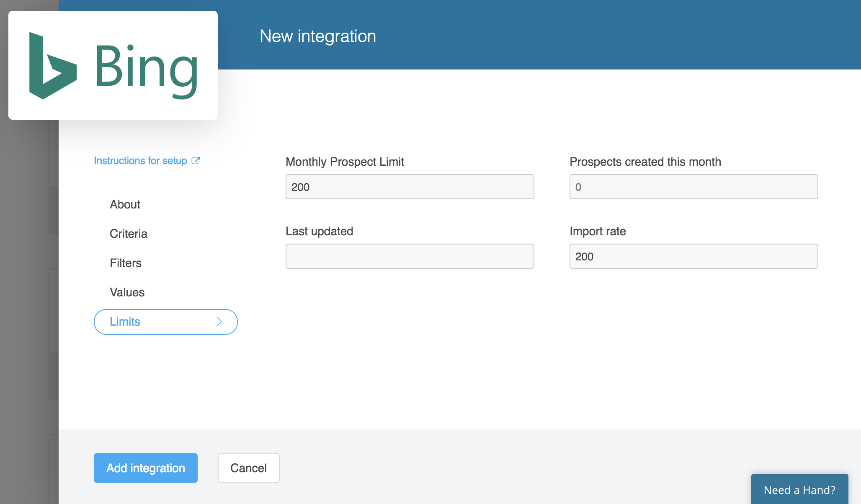This screenshot has width=861, height=504.
Task: Go to the About section
Action: coord(125,204)
